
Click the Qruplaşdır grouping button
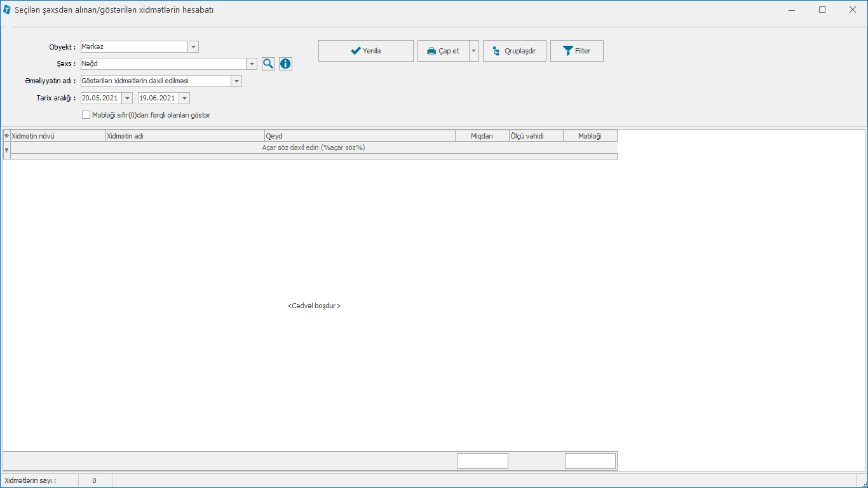514,51
